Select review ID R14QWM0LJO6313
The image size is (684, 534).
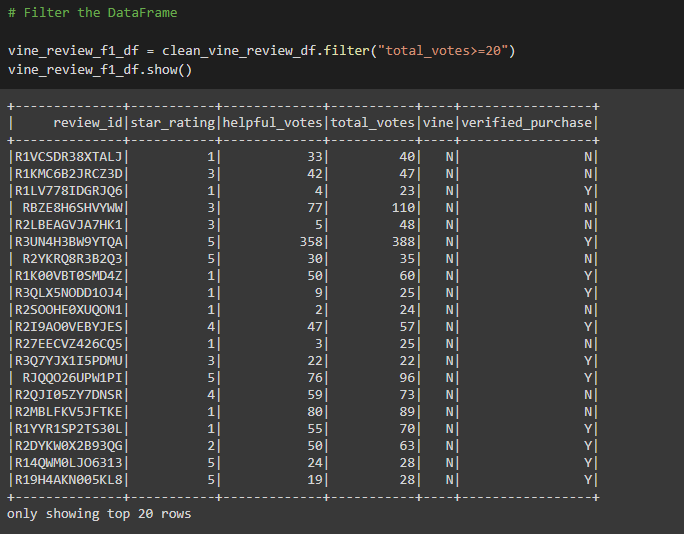click(68, 463)
